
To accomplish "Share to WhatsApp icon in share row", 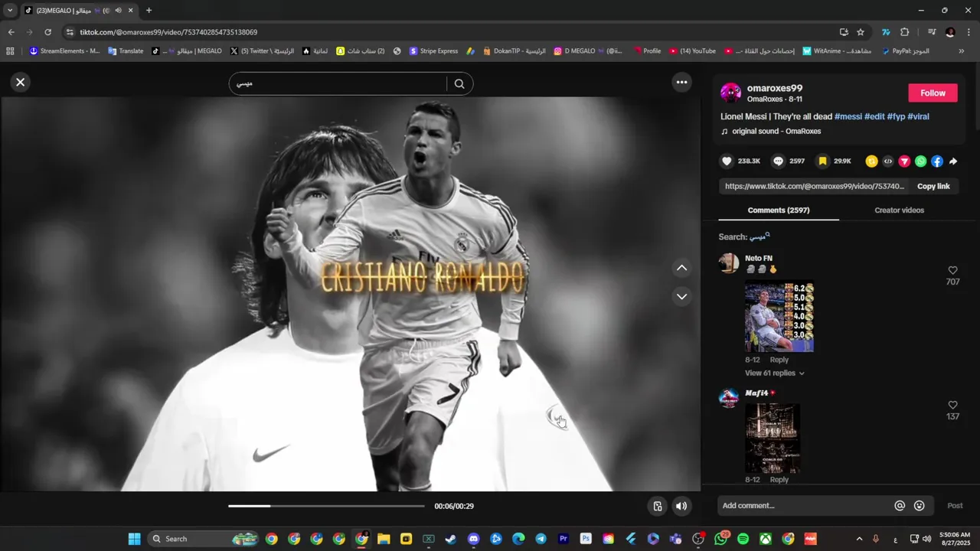I will [x=920, y=161].
